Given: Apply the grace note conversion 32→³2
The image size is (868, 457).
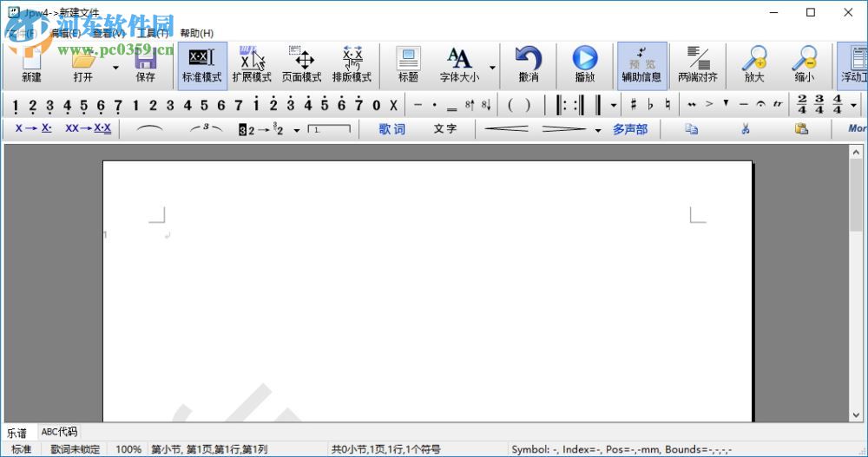Looking at the screenshot, I should tap(261, 130).
